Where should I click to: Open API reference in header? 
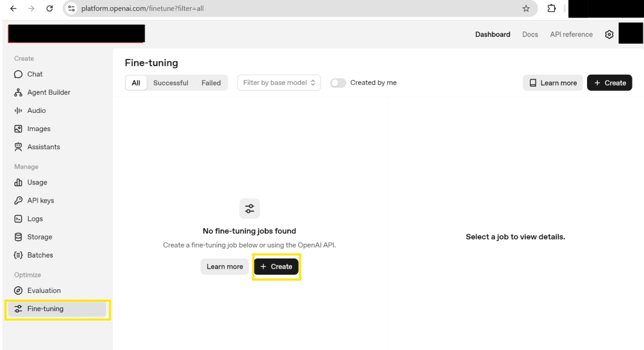[x=571, y=35]
